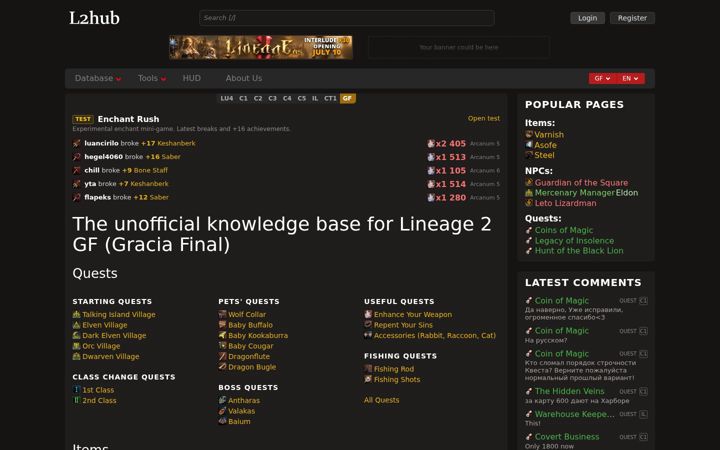Open The Hidden Veins comment link

click(569, 391)
